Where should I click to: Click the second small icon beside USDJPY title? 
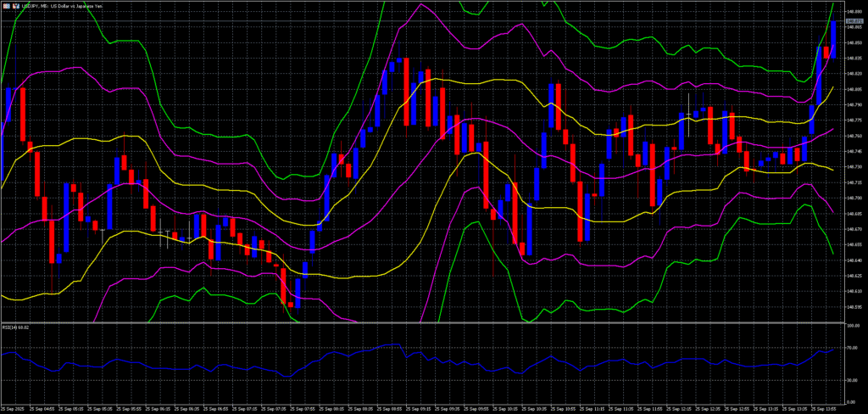[x=18, y=5]
